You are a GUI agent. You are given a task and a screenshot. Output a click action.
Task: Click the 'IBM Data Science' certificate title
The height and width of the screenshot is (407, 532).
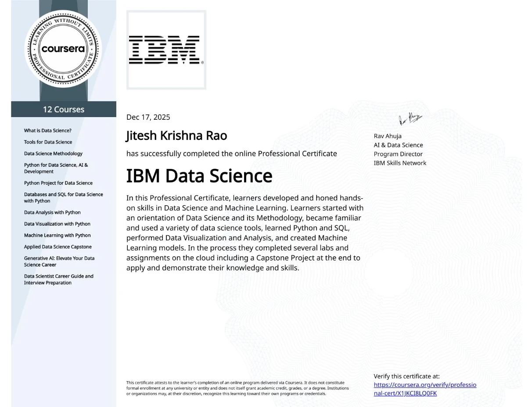tap(199, 176)
